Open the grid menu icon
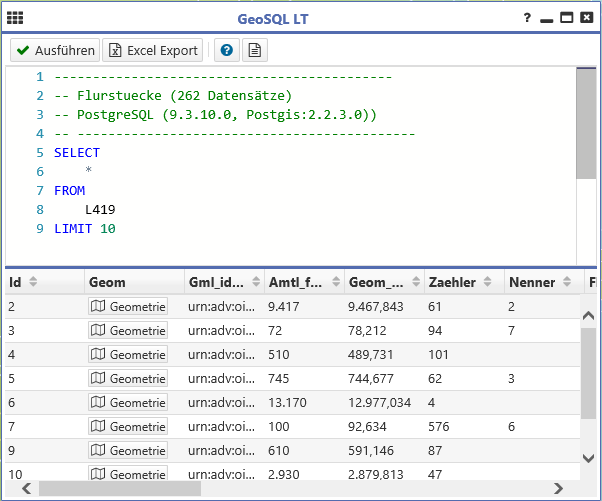 pos(15,18)
